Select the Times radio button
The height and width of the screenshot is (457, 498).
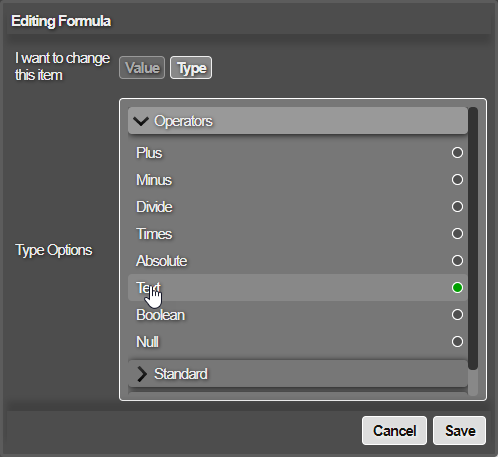(457, 234)
